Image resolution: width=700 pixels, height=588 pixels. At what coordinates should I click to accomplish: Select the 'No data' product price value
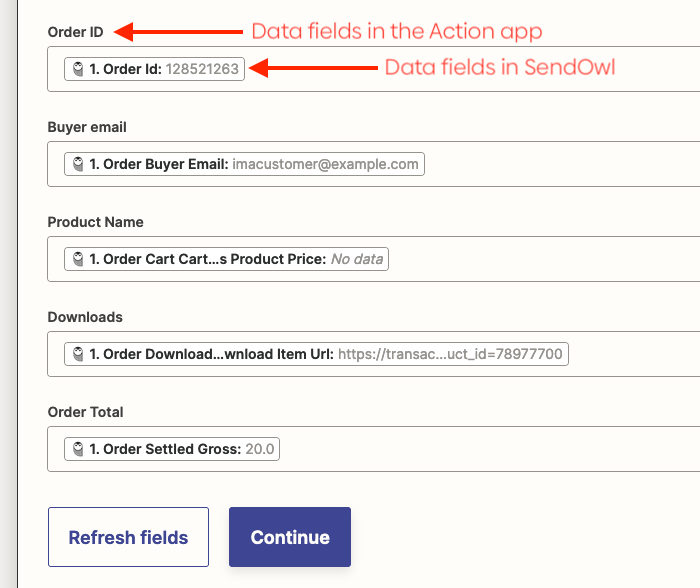click(x=356, y=259)
